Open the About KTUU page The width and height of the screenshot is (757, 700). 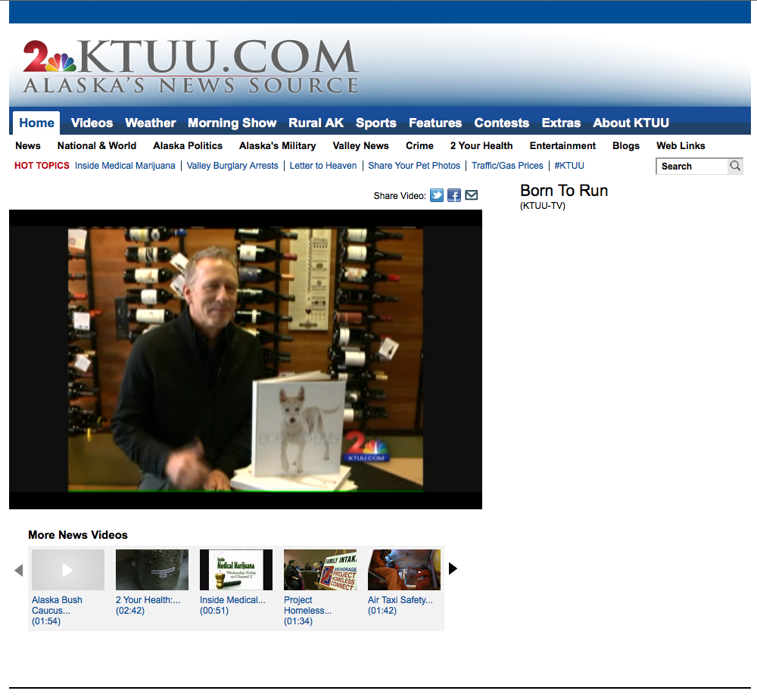click(631, 123)
